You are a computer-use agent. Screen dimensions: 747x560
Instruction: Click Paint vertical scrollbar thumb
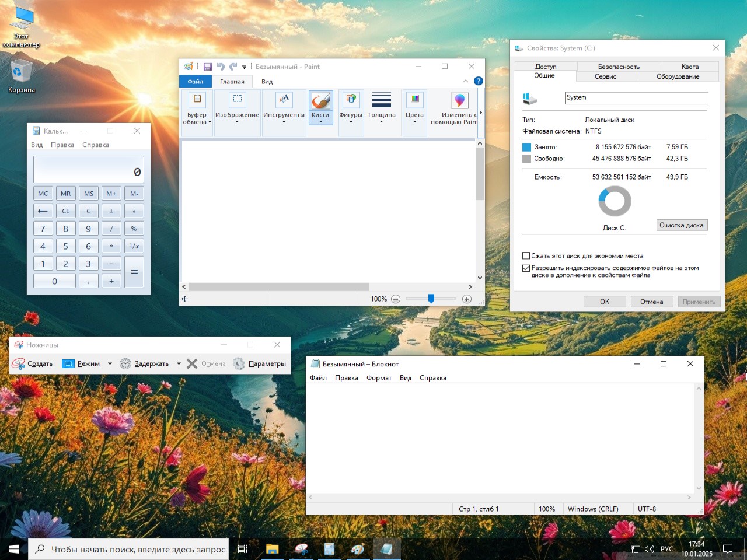tap(480, 174)
